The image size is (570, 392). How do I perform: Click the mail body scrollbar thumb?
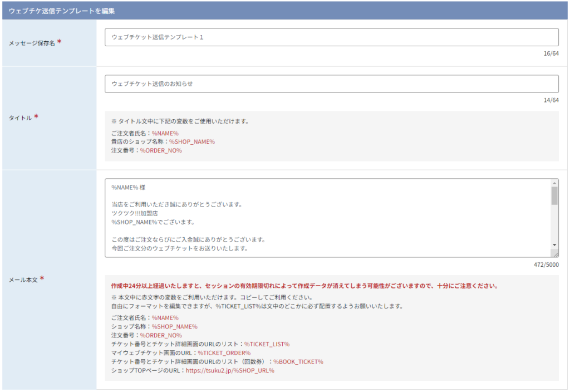click(554, 195)
